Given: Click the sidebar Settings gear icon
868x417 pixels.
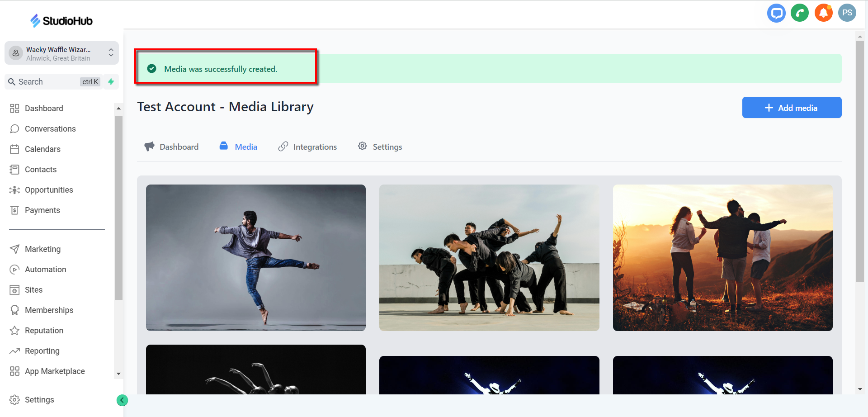Looking at the screenshot, I should coord(14,400).
